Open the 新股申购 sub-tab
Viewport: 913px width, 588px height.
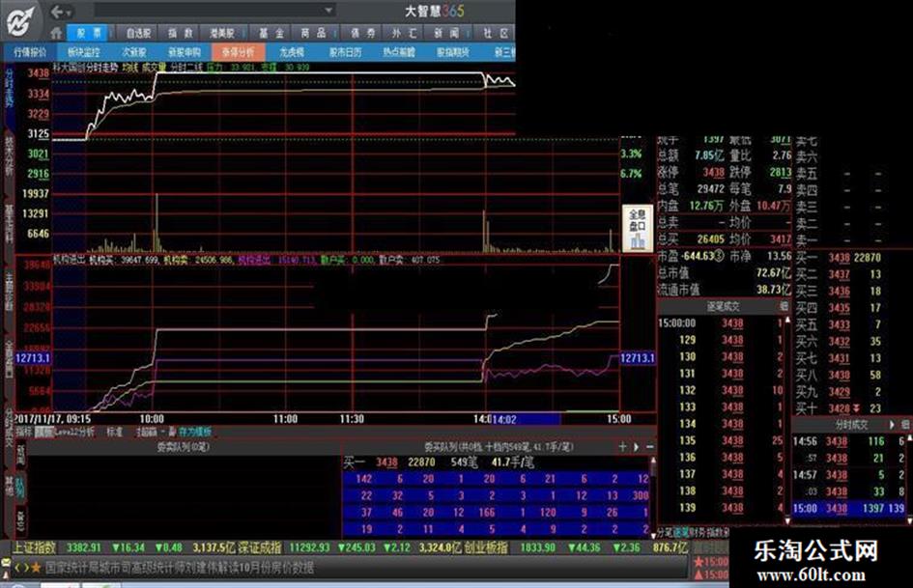[x=184, y=52]
